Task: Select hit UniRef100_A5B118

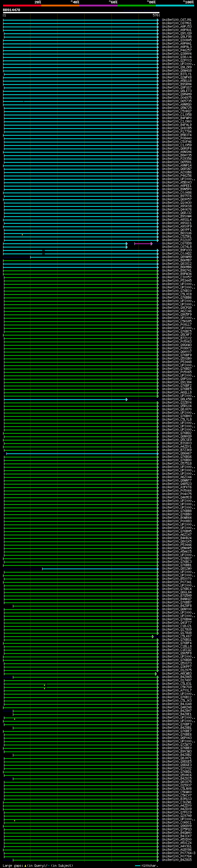Action: [x=177, y=81]
